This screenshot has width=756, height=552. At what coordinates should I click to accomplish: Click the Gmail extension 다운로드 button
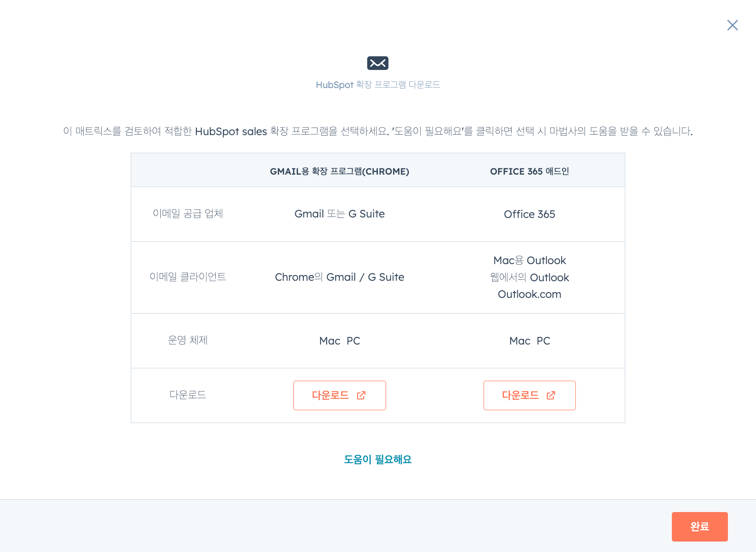tap(339, 395)
